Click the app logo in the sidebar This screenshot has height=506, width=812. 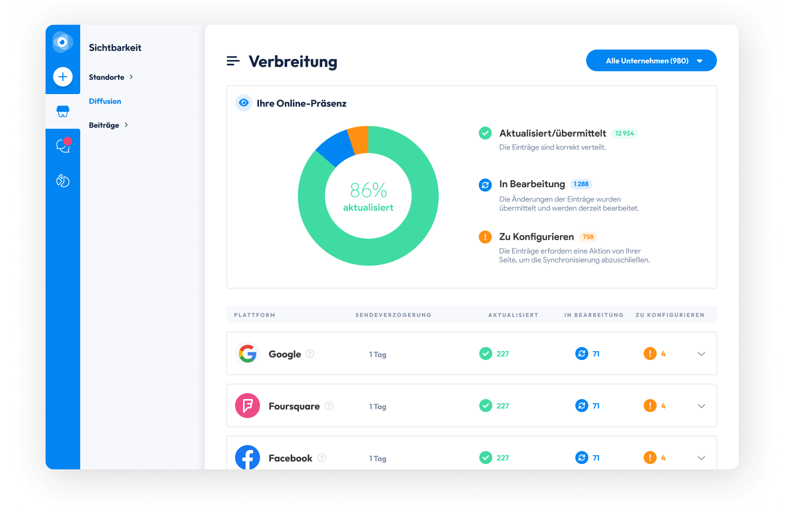(x=63, y=42)
